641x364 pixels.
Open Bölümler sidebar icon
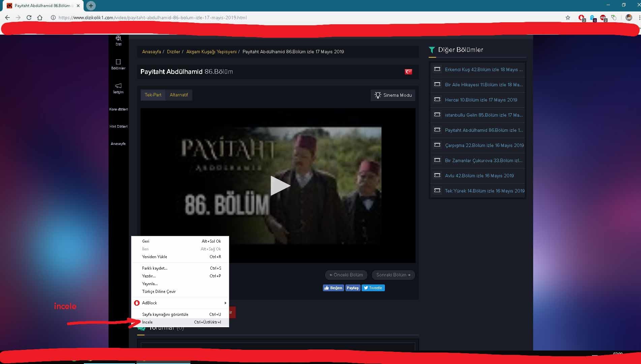(x=118, y=64)
